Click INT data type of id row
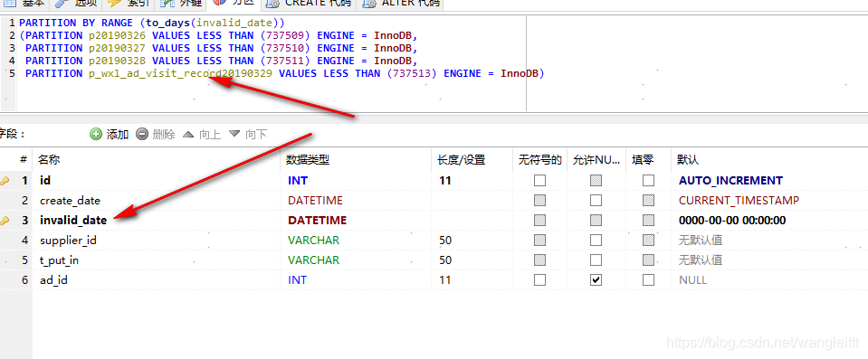 (x=298, y=180)
